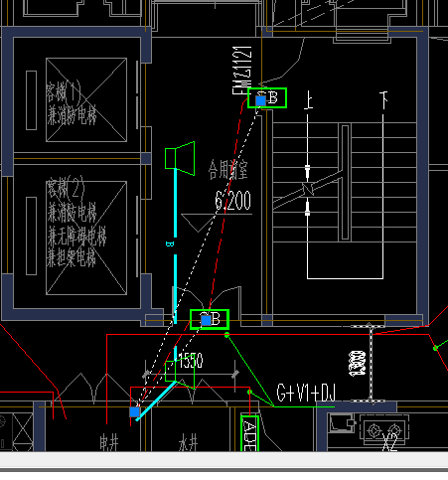Viewport: 448px width, 480px height.
Task: Select the 水井 shaft label
Action: pyautogui.click(x=188, y=443)
